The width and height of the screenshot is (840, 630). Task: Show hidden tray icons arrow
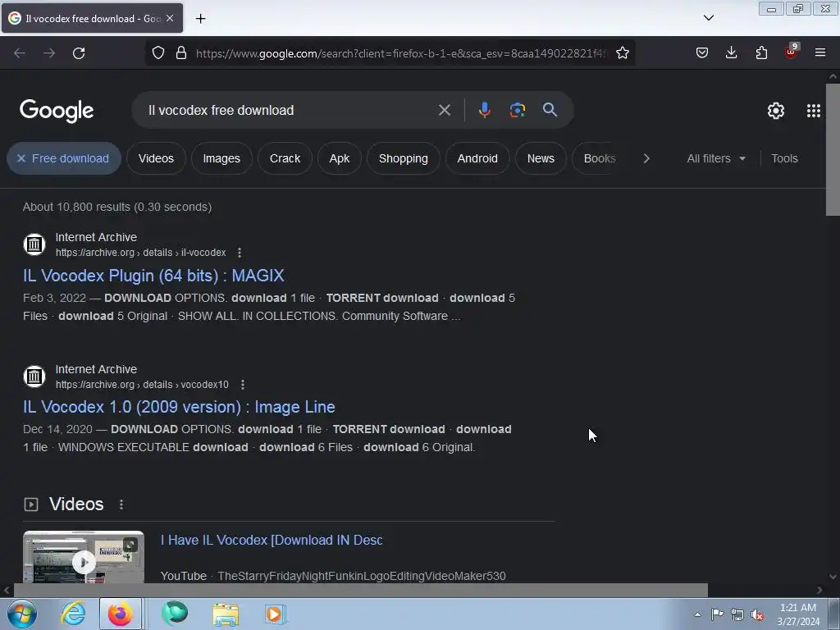pos(697,614)
